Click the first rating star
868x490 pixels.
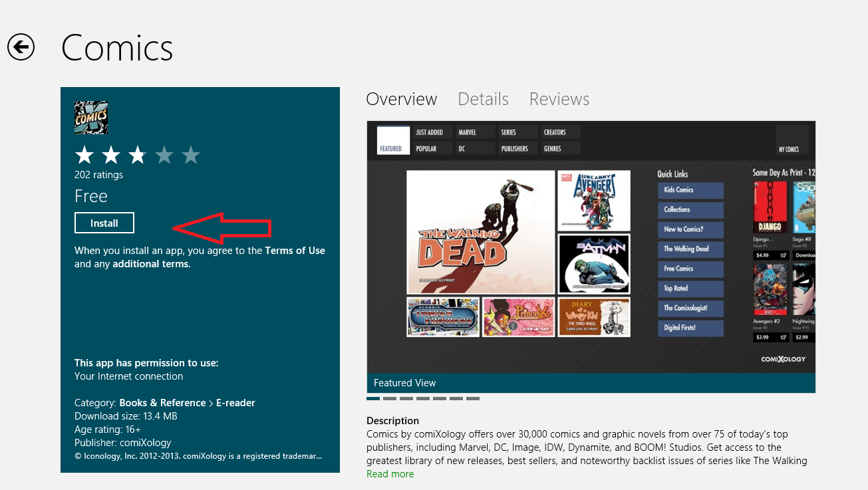point(84,156)
